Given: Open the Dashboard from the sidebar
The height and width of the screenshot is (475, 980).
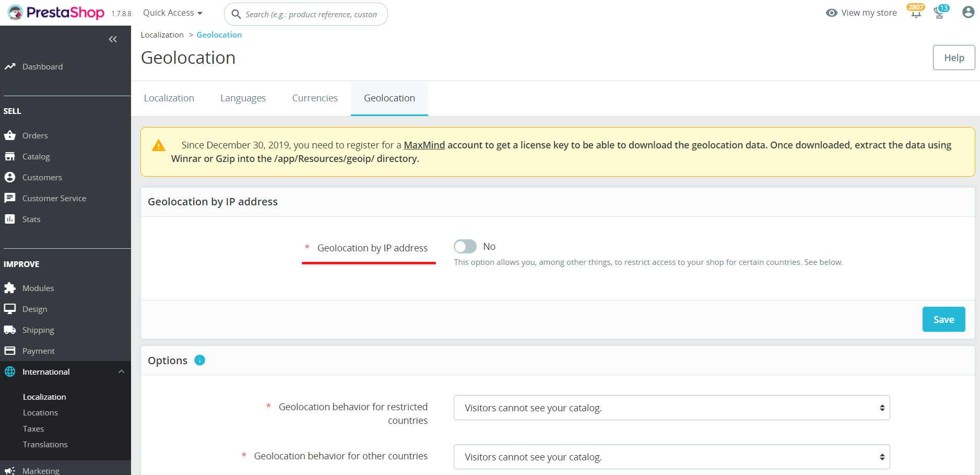Looking at the screenshot, I should pos(42,66).
